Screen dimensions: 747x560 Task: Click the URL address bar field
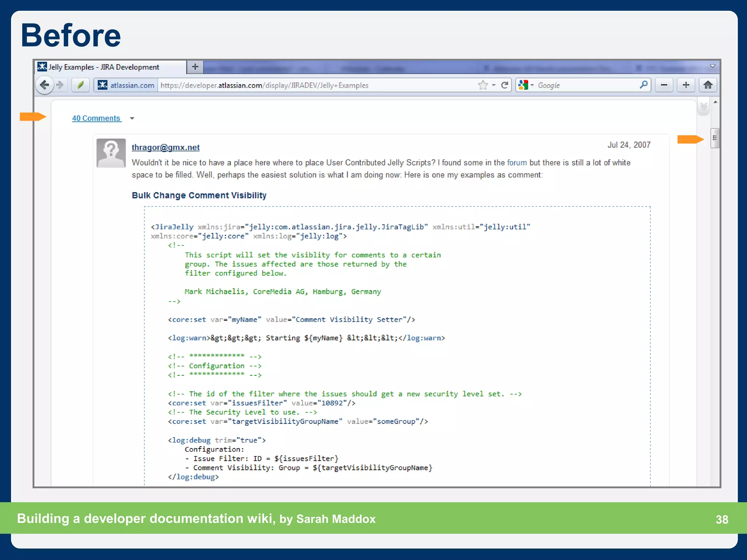(314, 85)
